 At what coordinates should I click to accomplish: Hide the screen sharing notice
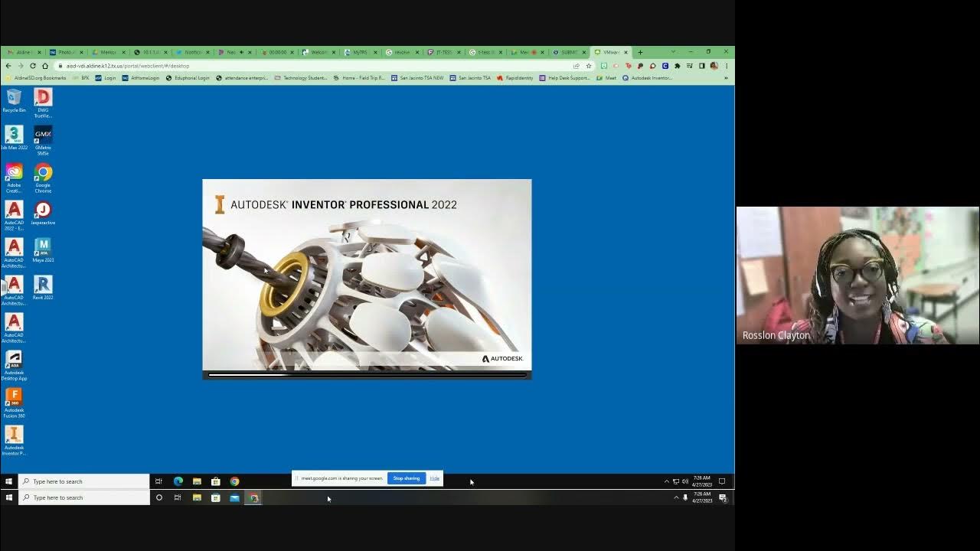[x=434, y=478]
